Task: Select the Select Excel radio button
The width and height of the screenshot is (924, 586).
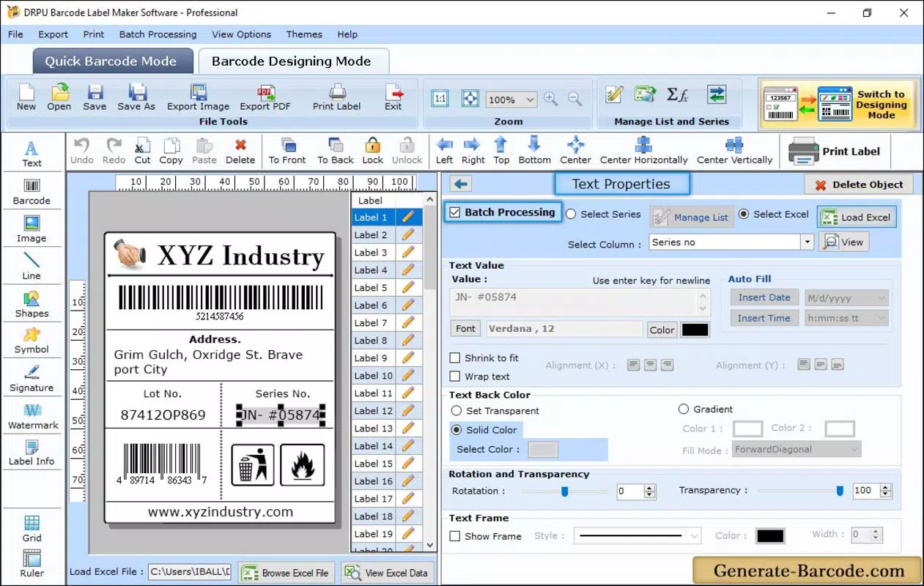Action: coord(744,215)
